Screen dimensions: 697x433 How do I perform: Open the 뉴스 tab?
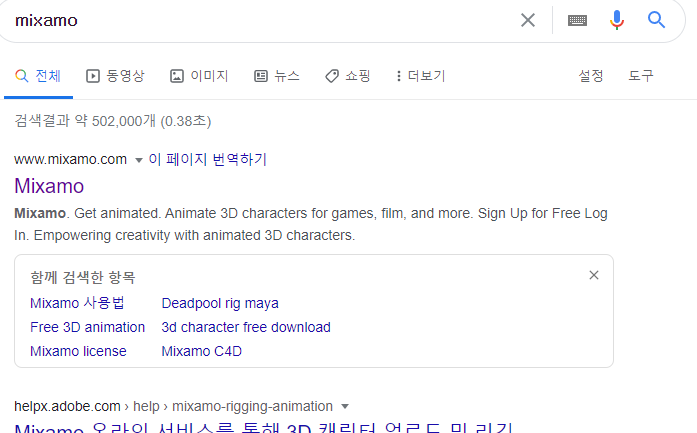(277, 76)
